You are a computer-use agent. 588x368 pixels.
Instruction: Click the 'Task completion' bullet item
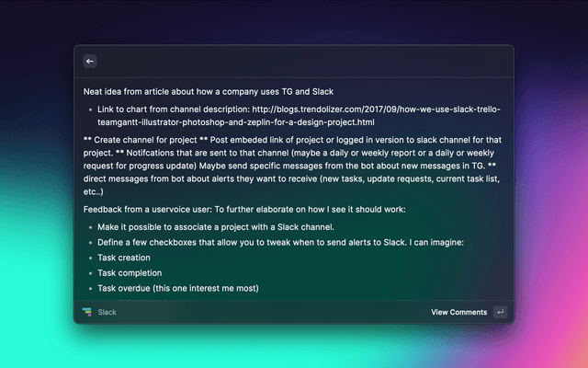[x=130, y=273]
